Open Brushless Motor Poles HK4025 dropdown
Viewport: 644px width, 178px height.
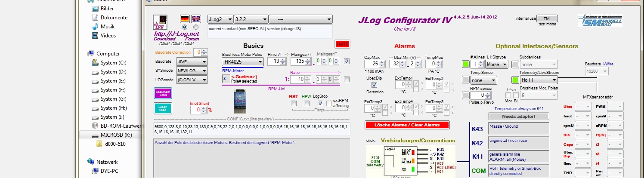[x=243, y=62]
